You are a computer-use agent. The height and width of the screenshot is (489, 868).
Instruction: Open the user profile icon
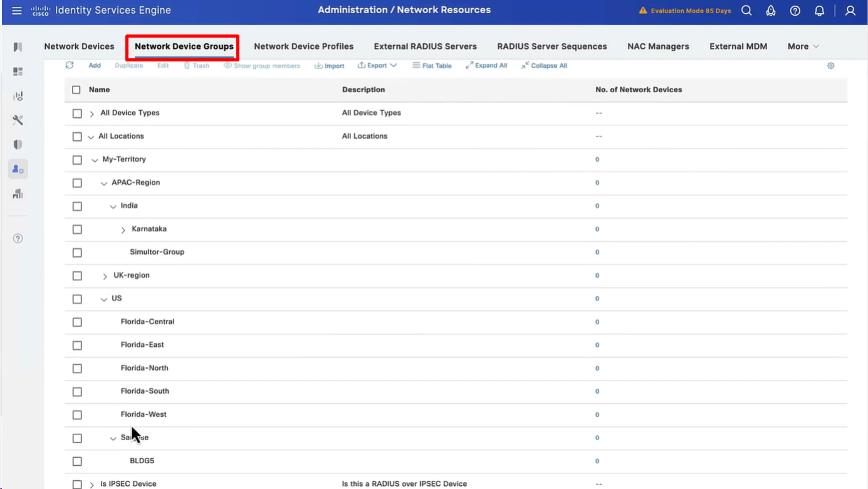pos(850,11)
